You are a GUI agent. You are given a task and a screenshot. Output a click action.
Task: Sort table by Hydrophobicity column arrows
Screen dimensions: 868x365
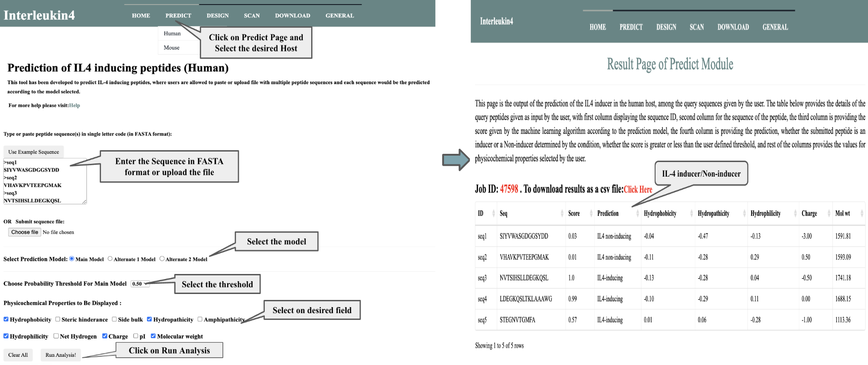coord(691,213)
